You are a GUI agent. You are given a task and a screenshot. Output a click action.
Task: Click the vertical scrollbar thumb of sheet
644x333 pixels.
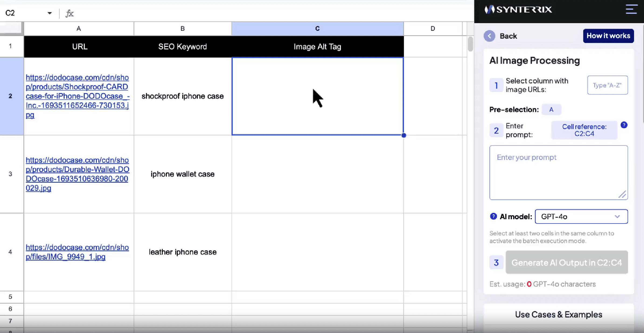(x=470, y=44)
